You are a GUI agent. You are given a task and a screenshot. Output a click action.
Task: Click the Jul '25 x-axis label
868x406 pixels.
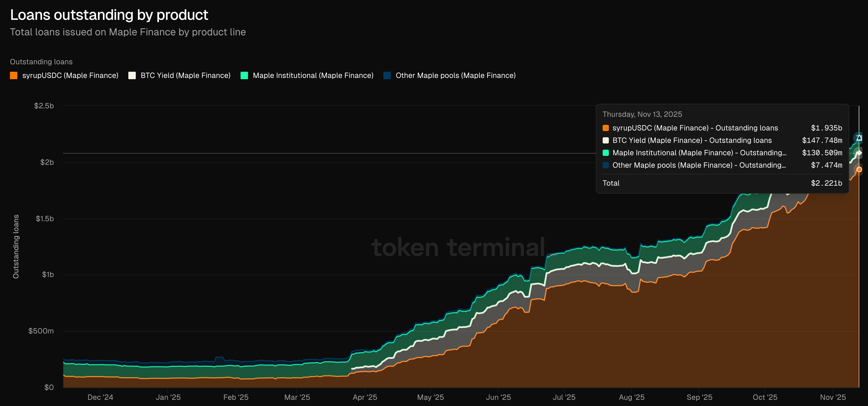click(x=564, y=397)
